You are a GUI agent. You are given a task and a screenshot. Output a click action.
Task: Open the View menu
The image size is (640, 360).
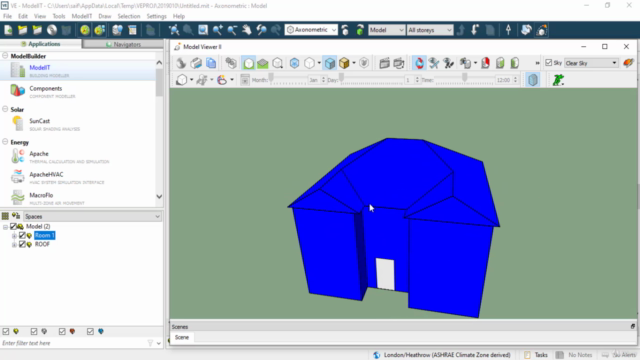tap(40, 16)
